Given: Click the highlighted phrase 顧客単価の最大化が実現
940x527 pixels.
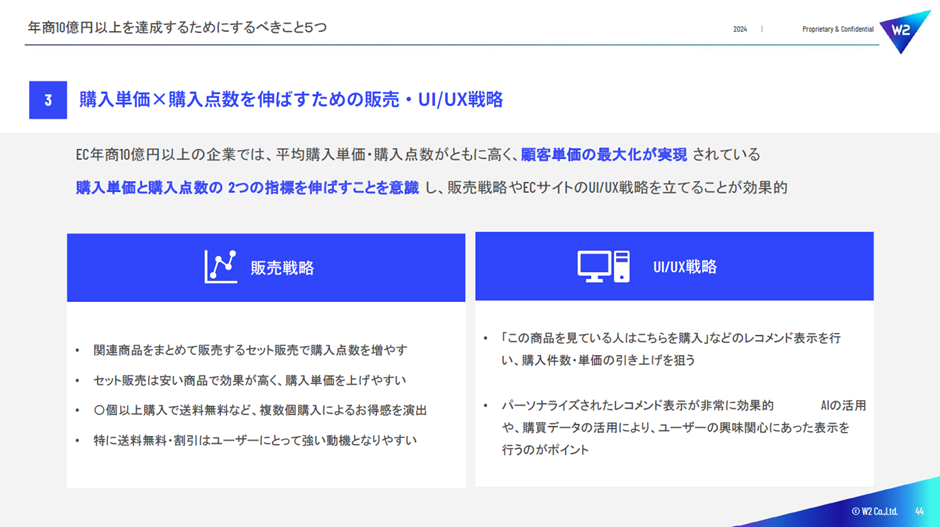Looking at the screenshot, I should tap(604, 155).
